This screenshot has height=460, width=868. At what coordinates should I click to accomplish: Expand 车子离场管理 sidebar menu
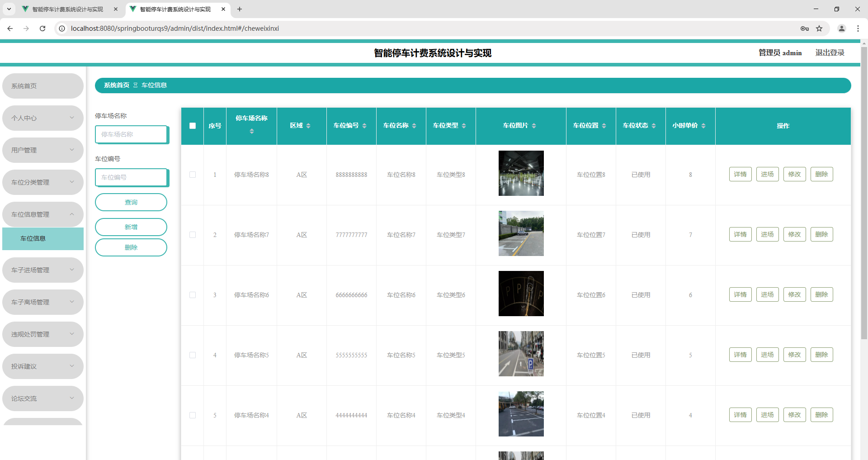[x=43, y=302]
